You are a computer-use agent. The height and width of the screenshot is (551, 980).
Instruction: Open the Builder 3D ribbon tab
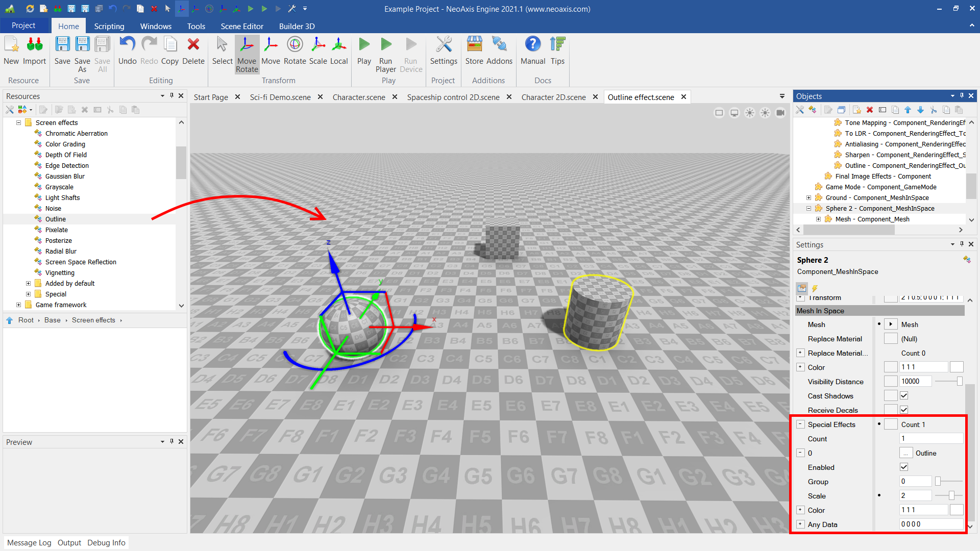pyautogui.click(x=297, y=26)
